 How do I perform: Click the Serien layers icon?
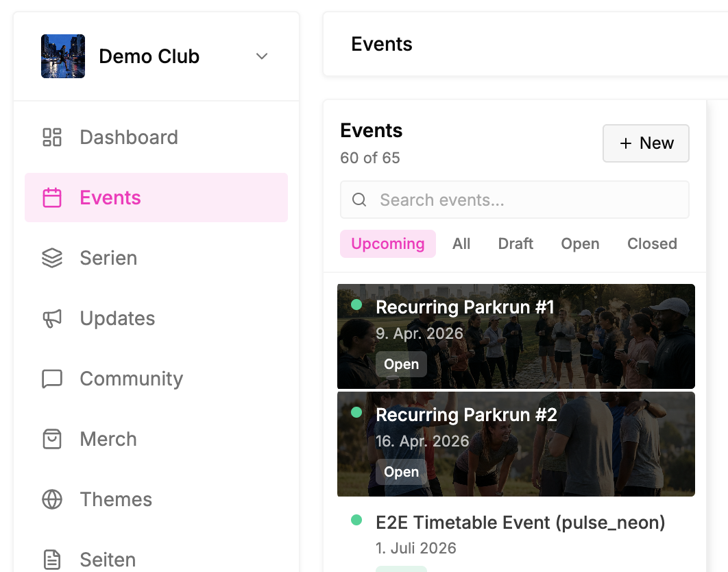click(x=52, y=258)
